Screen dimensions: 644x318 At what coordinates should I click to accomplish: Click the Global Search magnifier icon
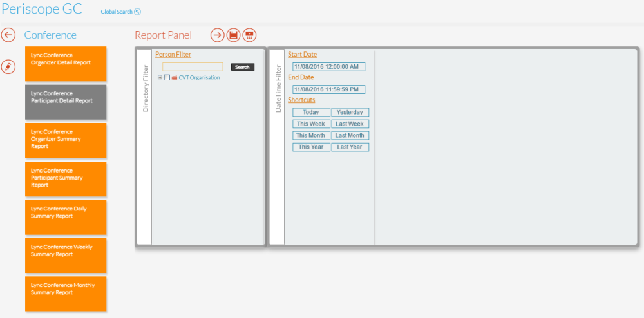click(x=138, y=12)
